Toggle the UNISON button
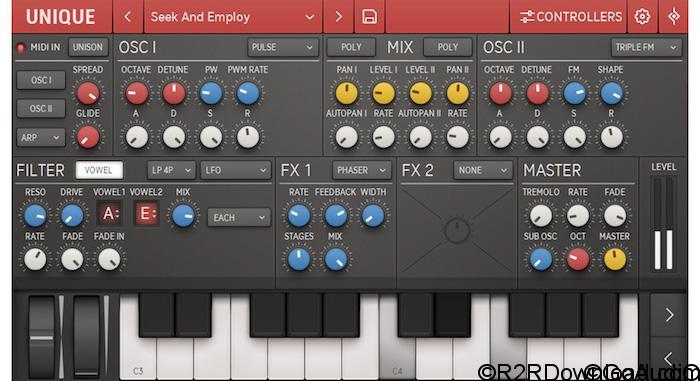Image resolution: width=700 pixels, height=381 pixels. pyautogui.click(x=88, y=47)
